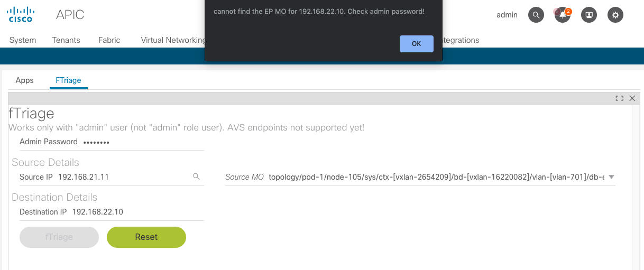Select the FTriage tab
644x270 pixels.
69,80
